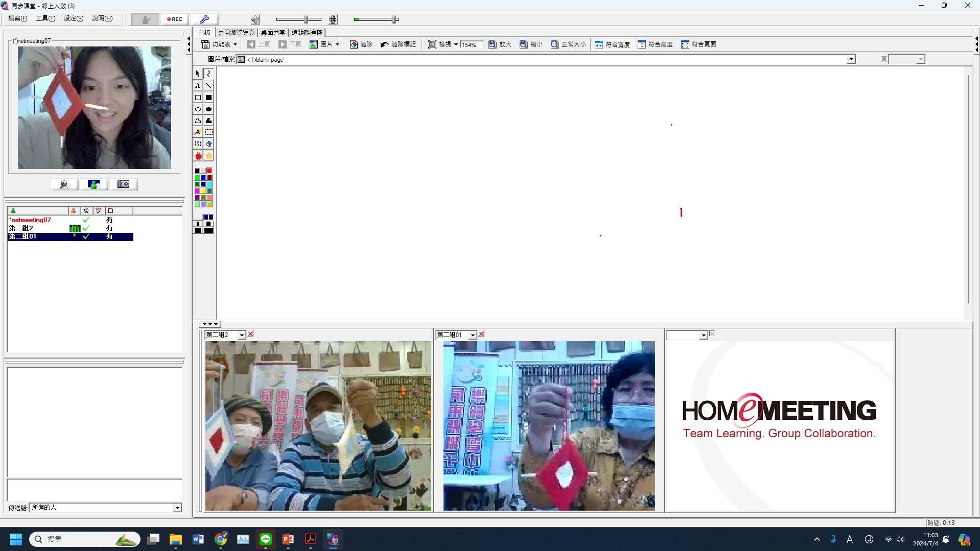
Task: Select 第二組2 in the participant list
Action: 21,228
